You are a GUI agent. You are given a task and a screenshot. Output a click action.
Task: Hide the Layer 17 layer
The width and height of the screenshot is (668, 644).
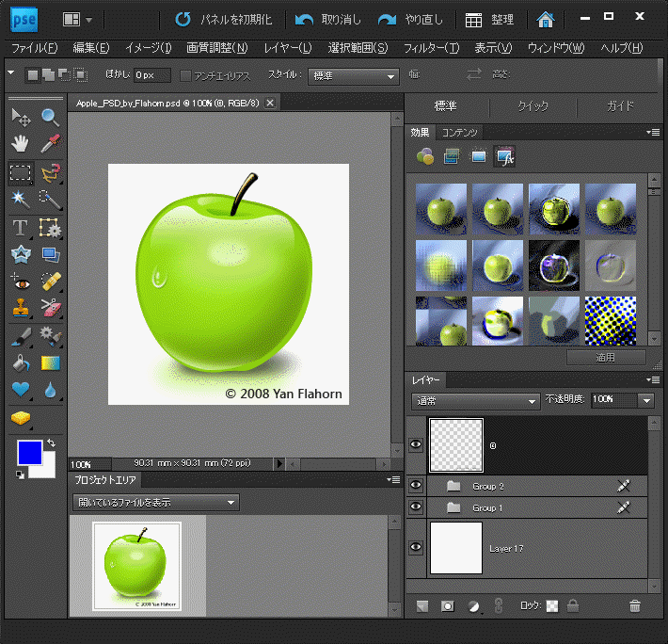click(416, 548)
